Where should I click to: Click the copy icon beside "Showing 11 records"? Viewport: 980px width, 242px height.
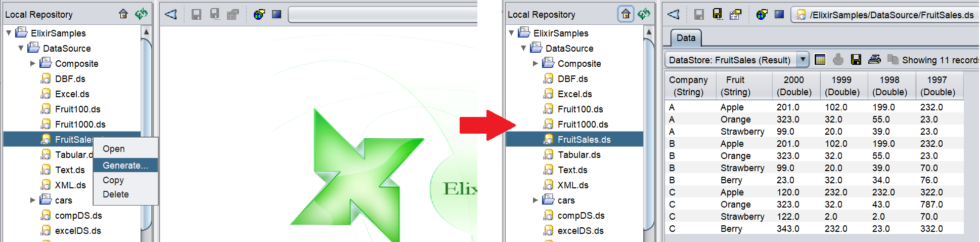pyautogui.click(x=893, y=60)
